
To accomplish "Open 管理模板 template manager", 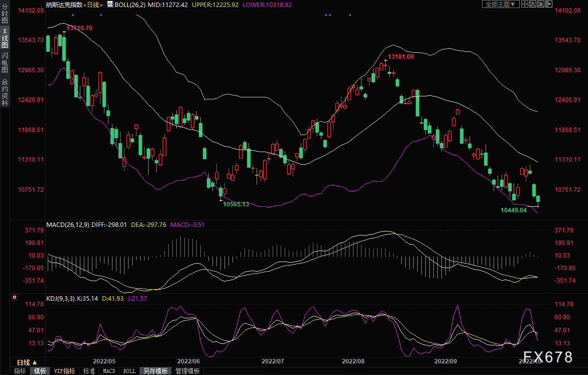I will click(x=187, y=371).
